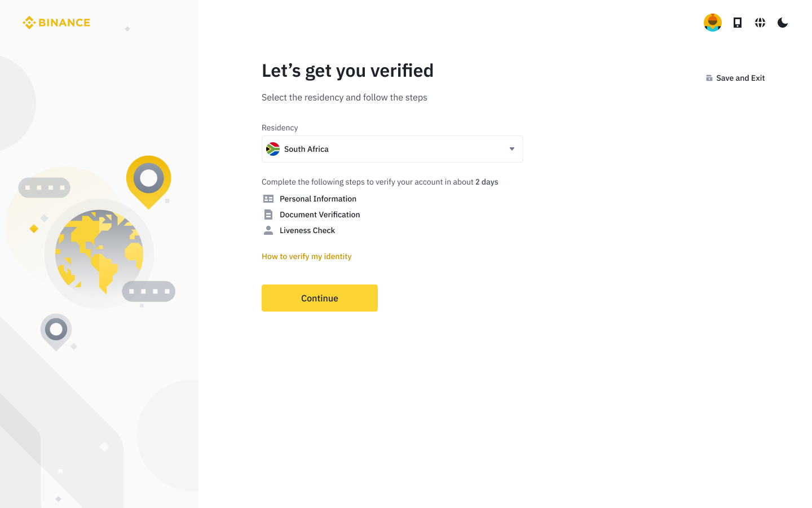The height and width of the screenshot is (508, 812).
Task: Click the yellow location pin on the globe illustration
Action: click(x=148, y=179)
